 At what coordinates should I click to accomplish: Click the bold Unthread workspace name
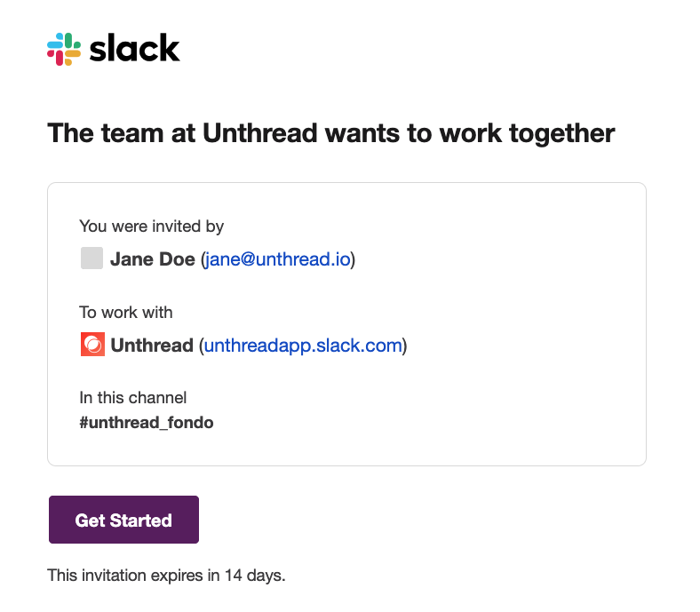point(152,345)
